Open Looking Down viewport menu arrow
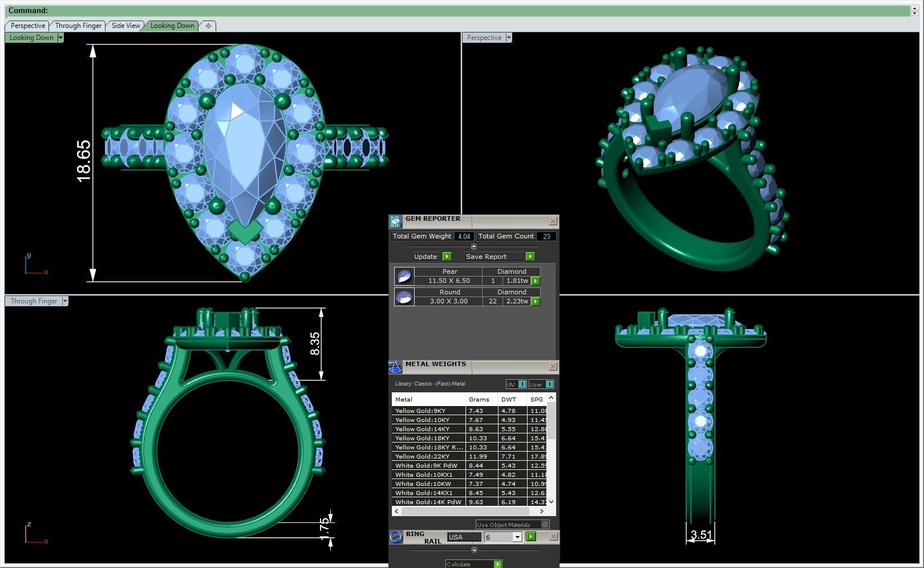The height and width of the screenshot is (568, 924). point(60,38)
